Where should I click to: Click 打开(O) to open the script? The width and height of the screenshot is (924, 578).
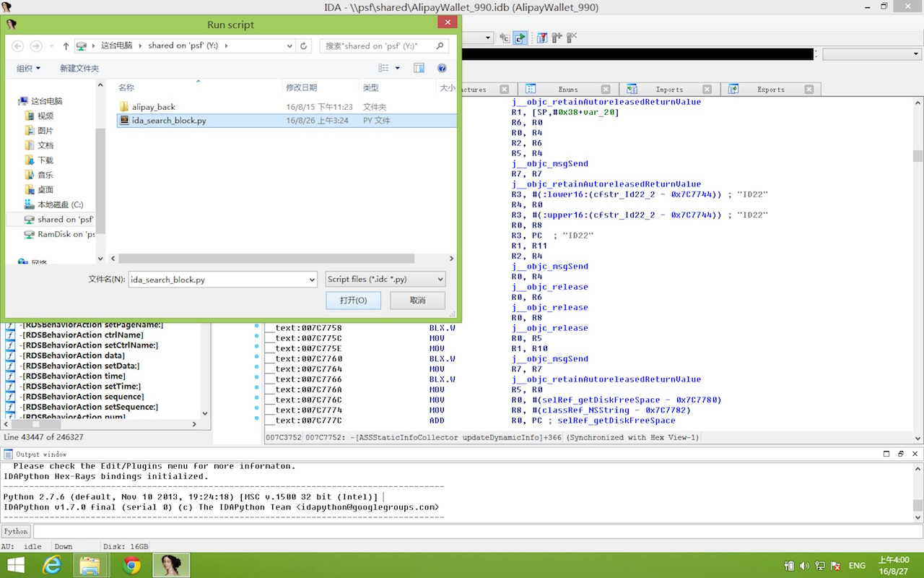click(x=353, y=300)
